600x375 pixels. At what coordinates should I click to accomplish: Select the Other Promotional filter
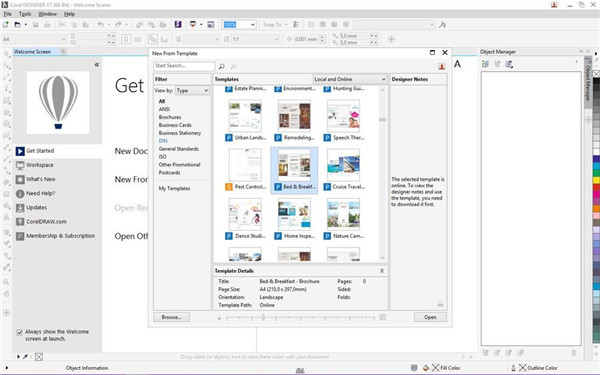[179, 165]
